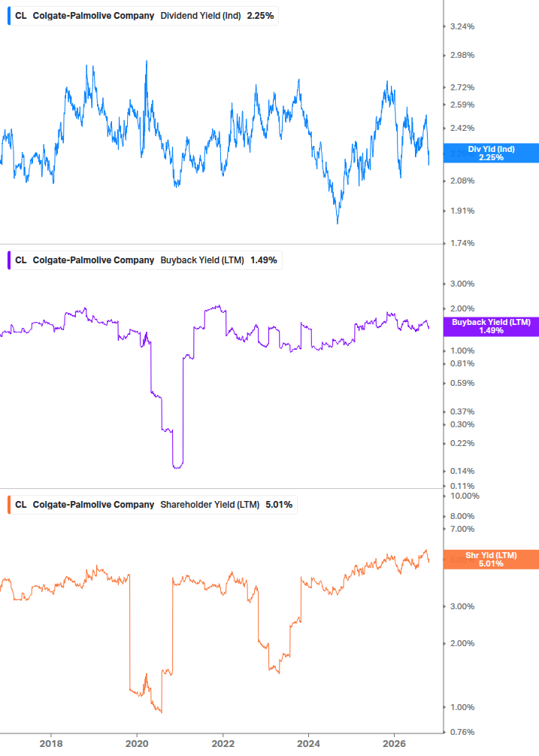Screen dimensions: 539x756
Task: Click the 8.00% shareholder yield axis label
Action: pos(462,516)
